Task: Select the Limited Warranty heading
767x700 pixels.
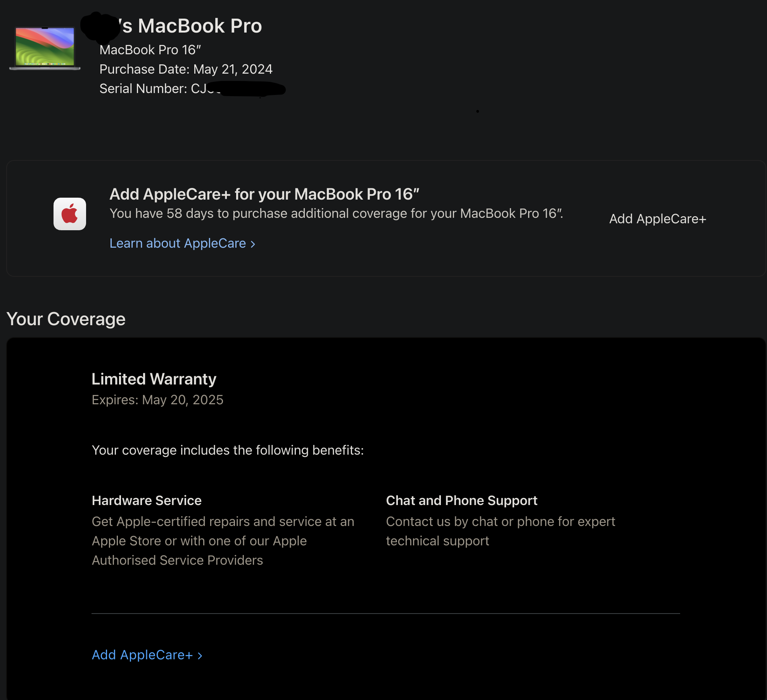Action: pyautogui.click(x=154, y=379)
